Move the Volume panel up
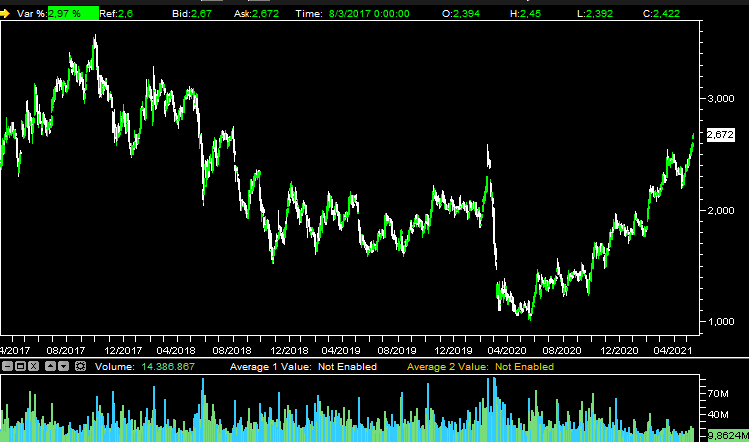 (51, 367)
